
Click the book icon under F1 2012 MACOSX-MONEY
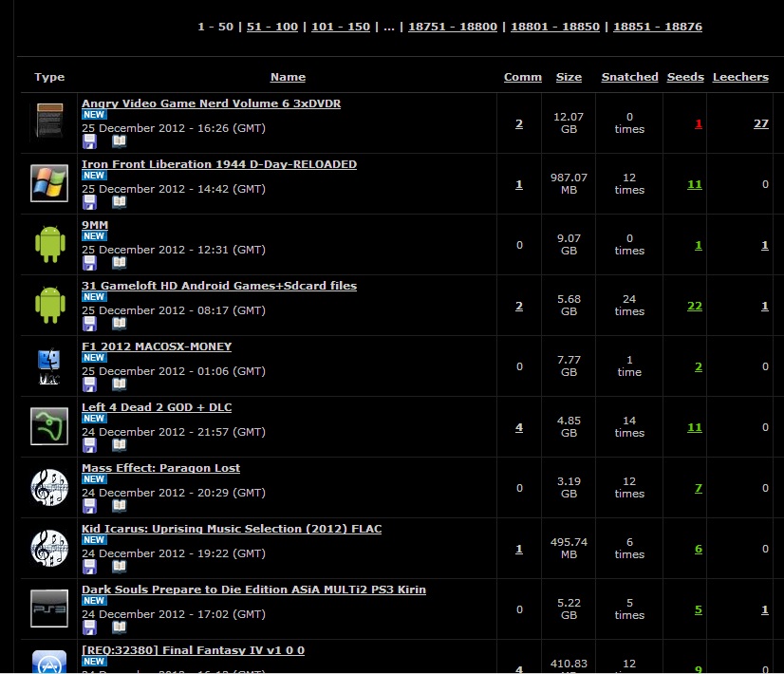pyautogui.click(x=119, y=384)
